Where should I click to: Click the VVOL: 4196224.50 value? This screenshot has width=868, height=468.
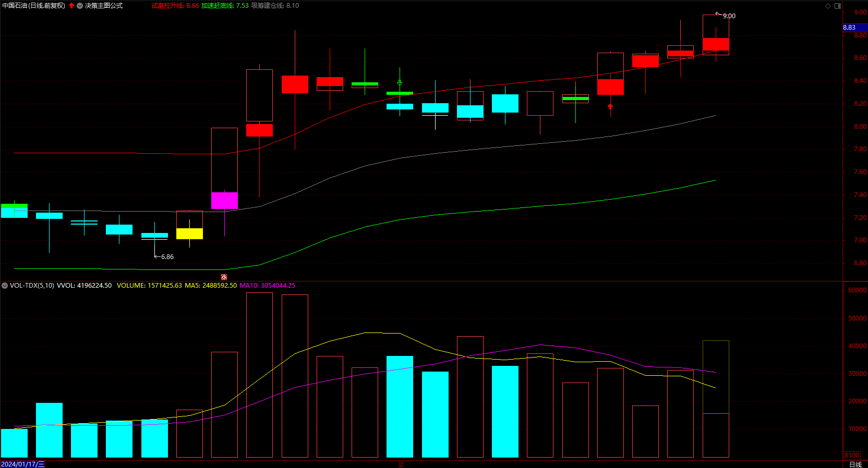tap(84, 286)
